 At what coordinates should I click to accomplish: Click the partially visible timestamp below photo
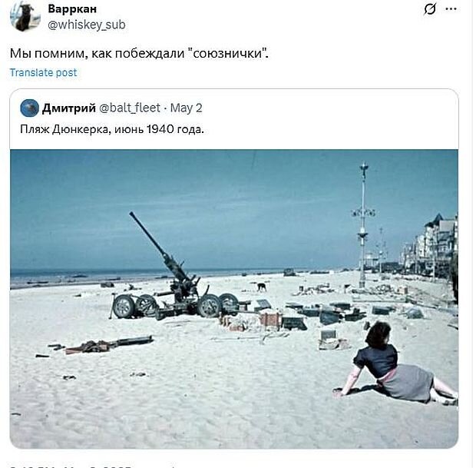71,465
